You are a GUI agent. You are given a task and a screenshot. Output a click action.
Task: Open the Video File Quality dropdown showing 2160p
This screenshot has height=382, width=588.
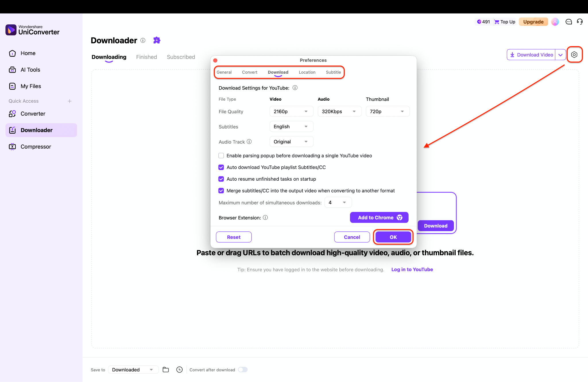pos(291,111)
